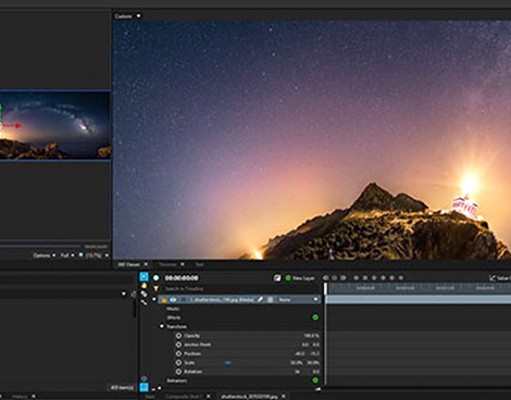Click the orange lock icon on the layer
The image size is (511, 400).
(x=164, y=300)
